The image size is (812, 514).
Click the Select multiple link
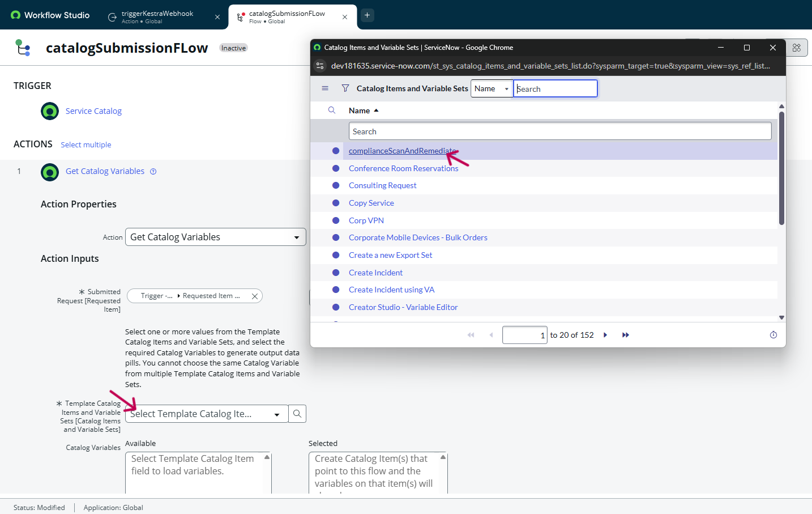pos(86,145)
